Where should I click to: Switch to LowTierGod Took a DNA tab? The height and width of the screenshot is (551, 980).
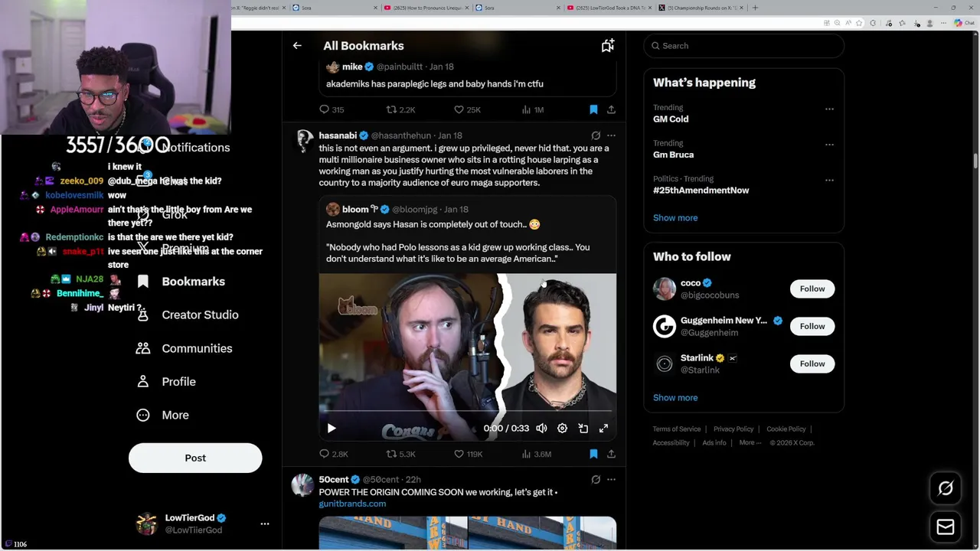coord(610,8)
